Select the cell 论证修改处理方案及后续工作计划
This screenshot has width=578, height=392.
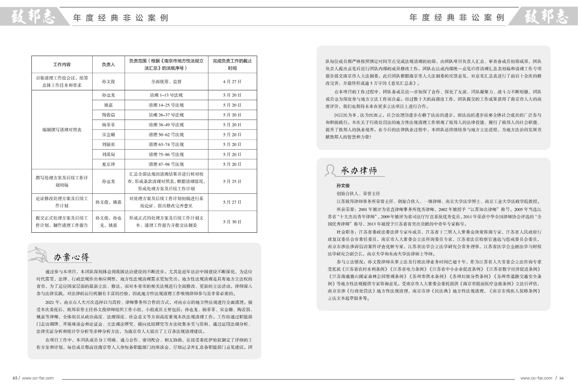pos(62,202)
